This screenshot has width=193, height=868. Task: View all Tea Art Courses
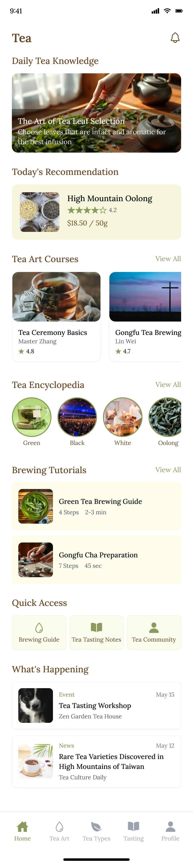(x=168, y=259)
